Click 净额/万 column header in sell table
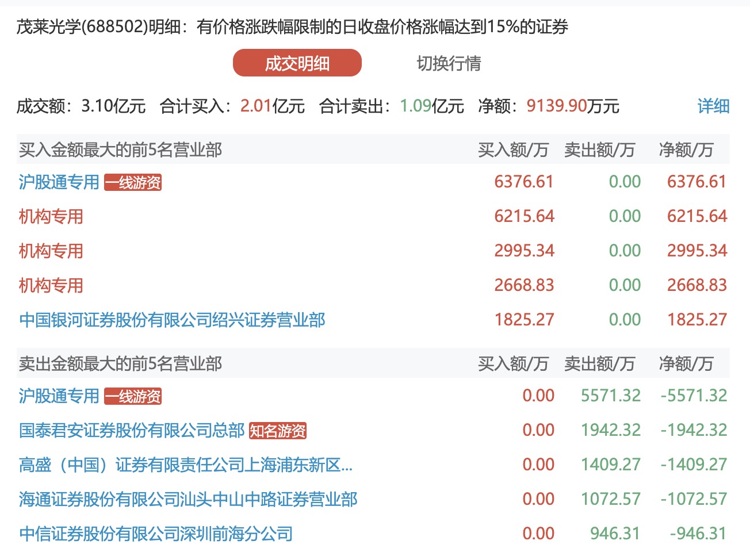This screenshot has width=750, height=560. [686, 364]
